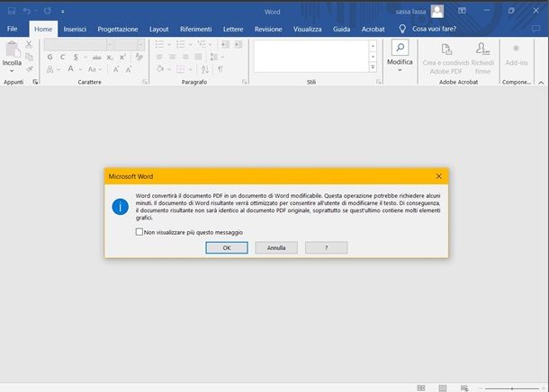The image size is (549, 392).
Task: Click the change case Aa icon
Action: point(92,69)
